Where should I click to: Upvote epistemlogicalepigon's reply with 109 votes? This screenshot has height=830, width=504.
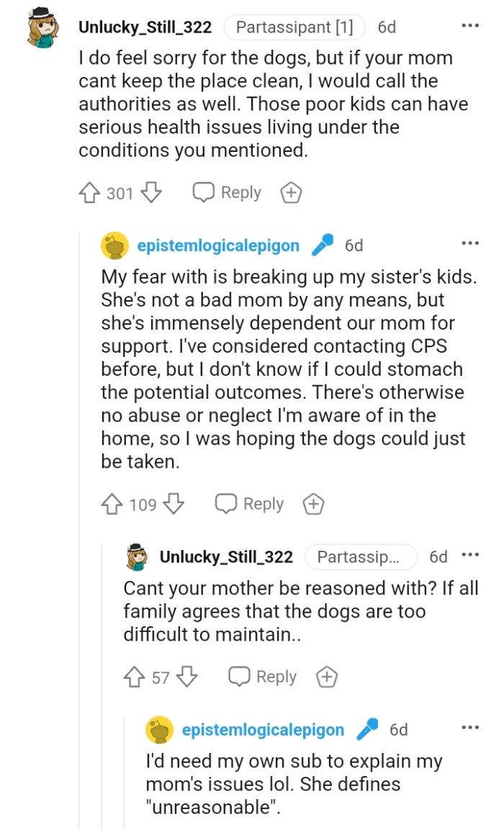(112, 504)
